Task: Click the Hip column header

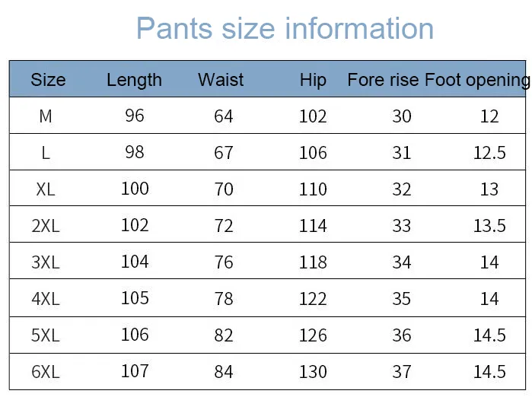Action: point(313,80)
